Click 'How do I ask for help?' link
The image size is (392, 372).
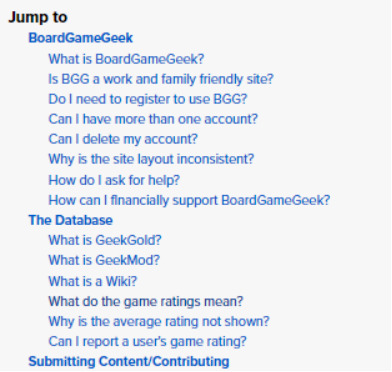(114, 180)
